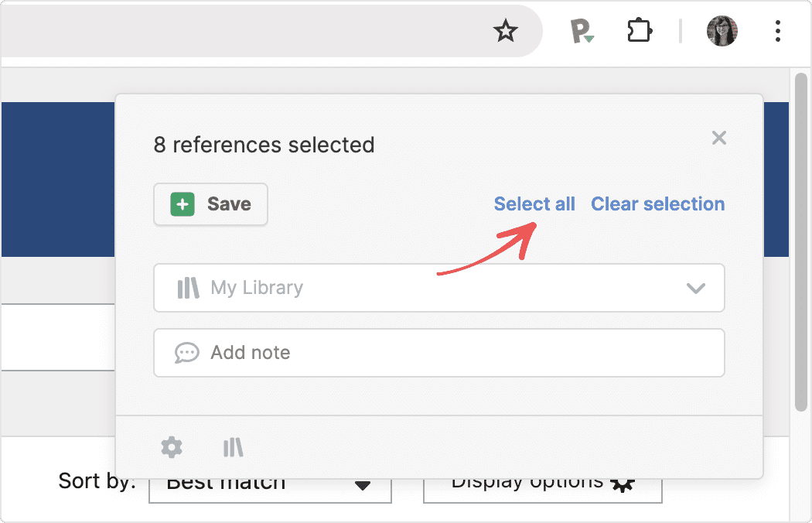Open the Chrome extensions puzzle icon

click(640, 31)
